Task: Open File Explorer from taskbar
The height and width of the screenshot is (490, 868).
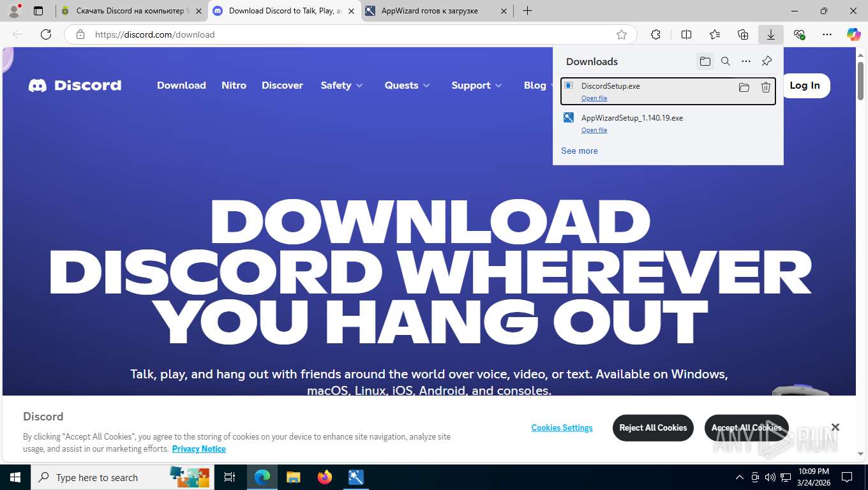Action: pyautogui.click(x=293, y=477)
